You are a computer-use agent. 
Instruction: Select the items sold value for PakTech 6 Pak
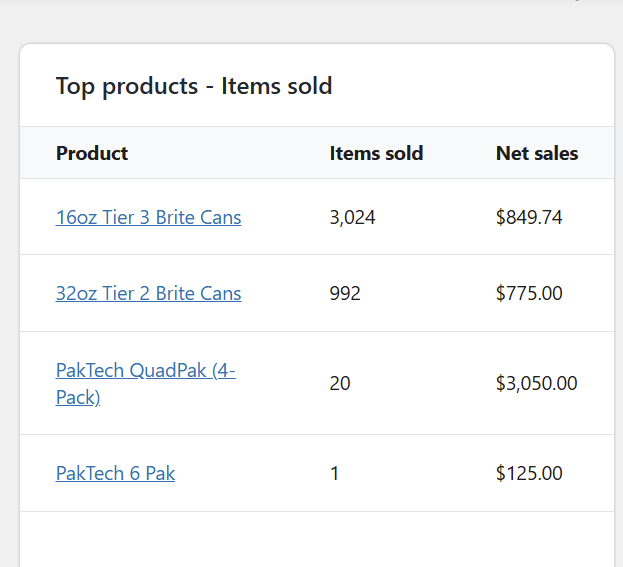(x=335, y=474)
